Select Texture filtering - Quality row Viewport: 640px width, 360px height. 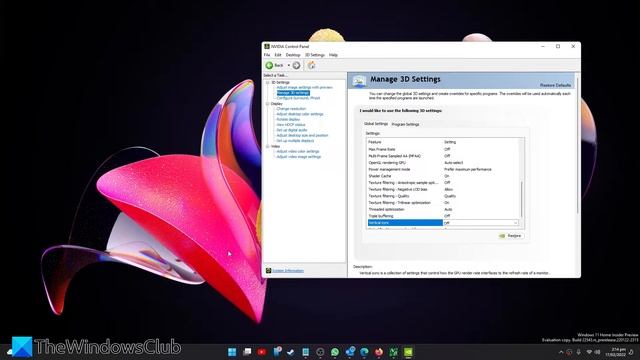click(x=444, y=196)
